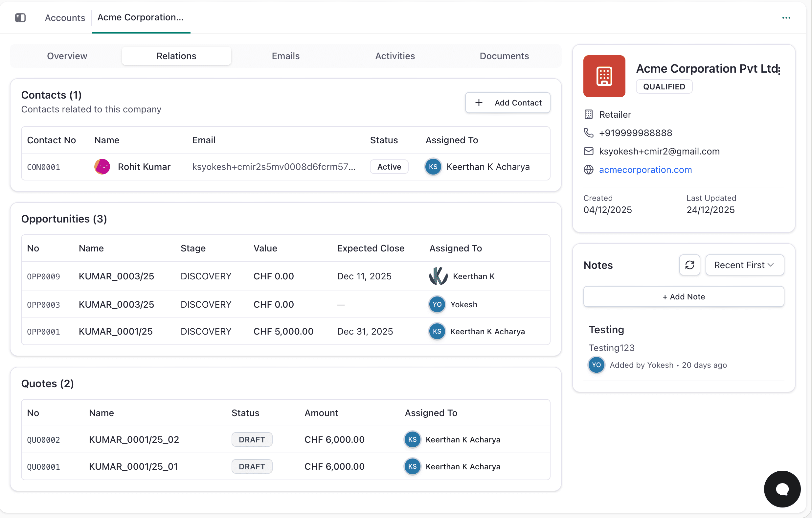Click opportunity name KUMAR_0001/25
The image size is (812, 518).
[x=116, y=331]
